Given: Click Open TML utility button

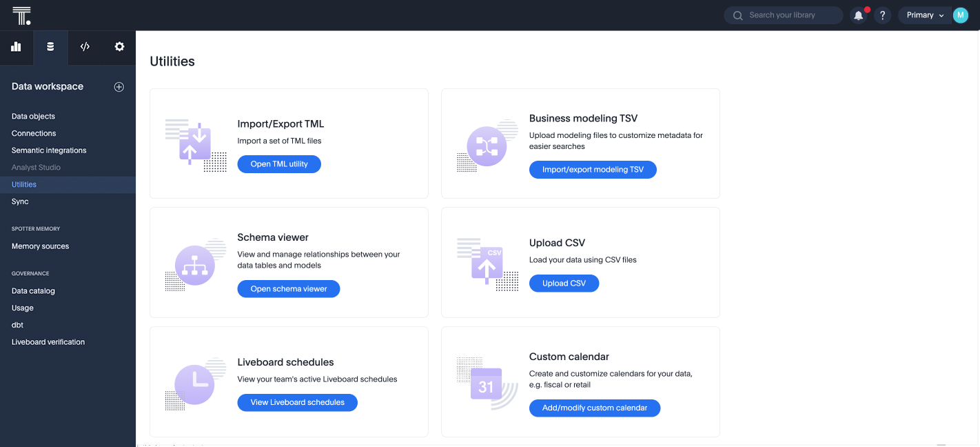Looking at the screenshot, I should 279,164.
